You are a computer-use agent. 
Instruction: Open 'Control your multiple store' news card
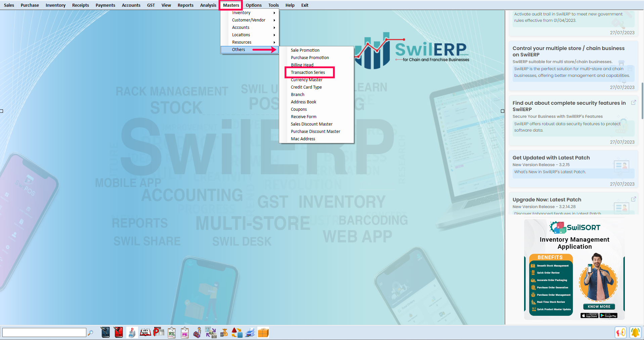(x=573, y=66)
